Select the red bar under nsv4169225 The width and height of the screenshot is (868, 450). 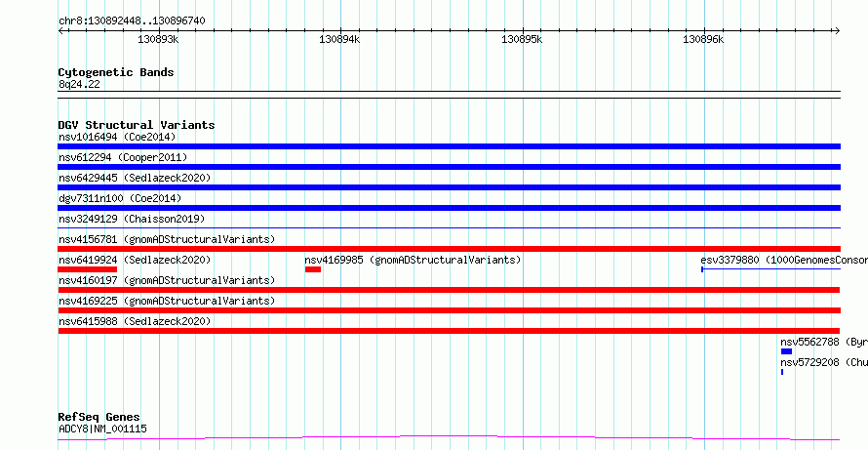(449, 310)
